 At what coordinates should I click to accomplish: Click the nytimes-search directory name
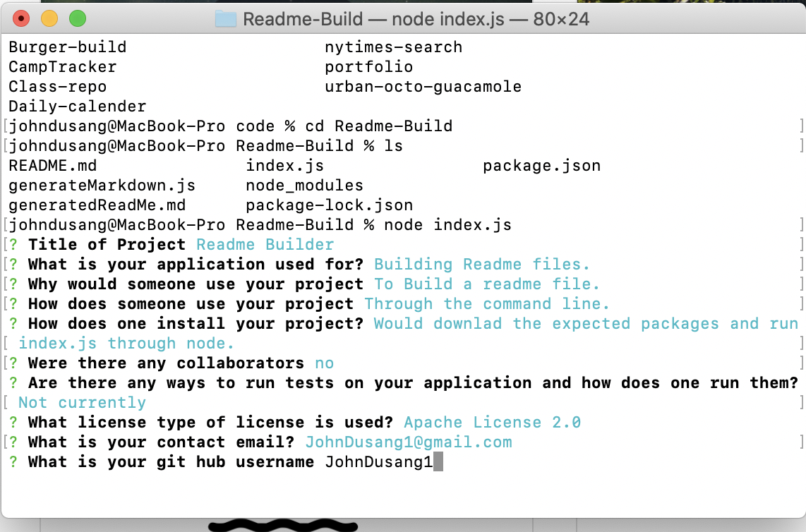(393, 47)
